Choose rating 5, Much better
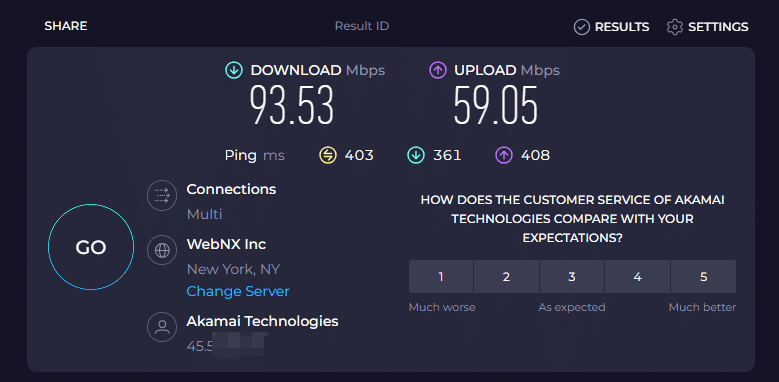Image resolution: width=779 pixels, height=382 pixels. coord(703,277)
